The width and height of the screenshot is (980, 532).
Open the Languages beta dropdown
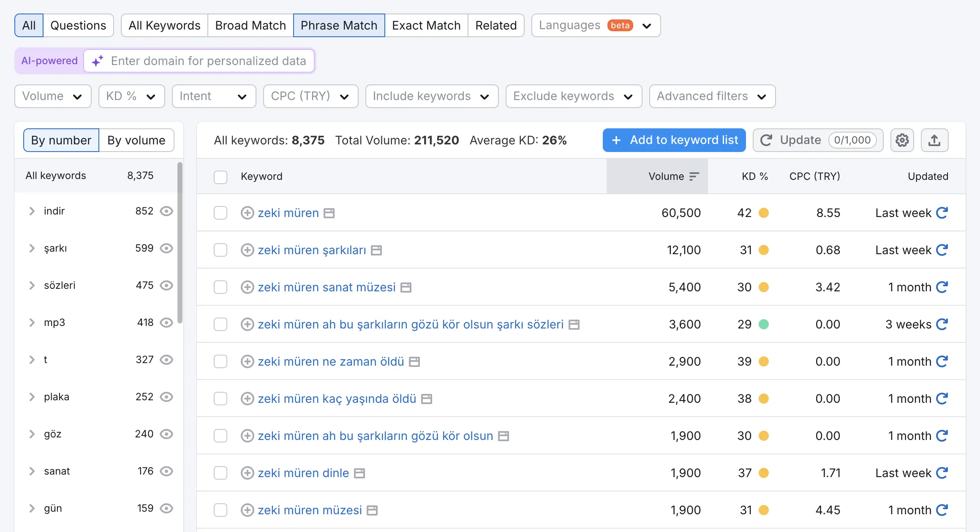(x=596, y=25)
